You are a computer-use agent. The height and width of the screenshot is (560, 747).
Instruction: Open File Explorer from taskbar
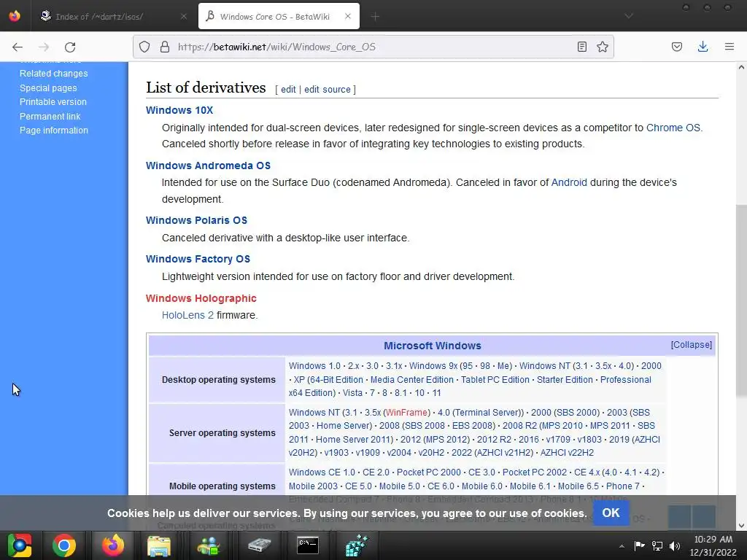pos(159,545)
